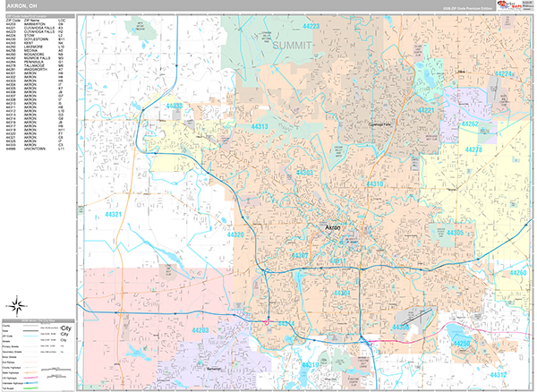
Task: Select the 44310 ZIP label on the map
Action: [375, 184]
